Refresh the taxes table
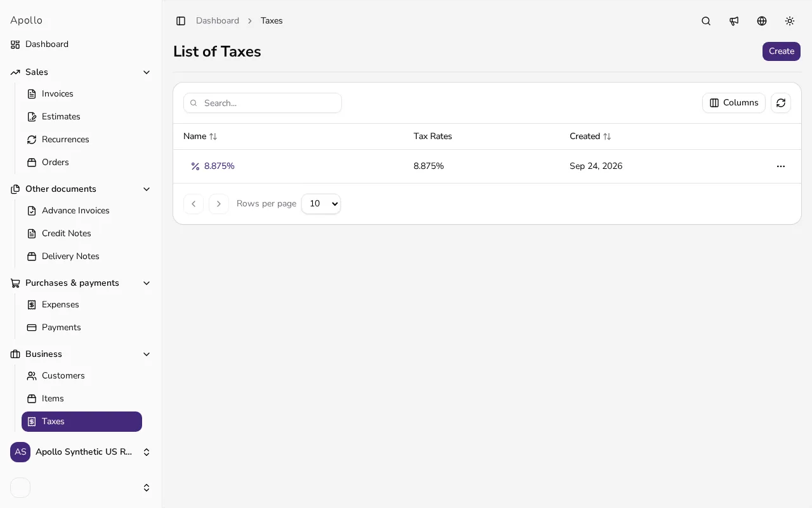The height and width of the screenshot is (508, 812). point(781,103)
